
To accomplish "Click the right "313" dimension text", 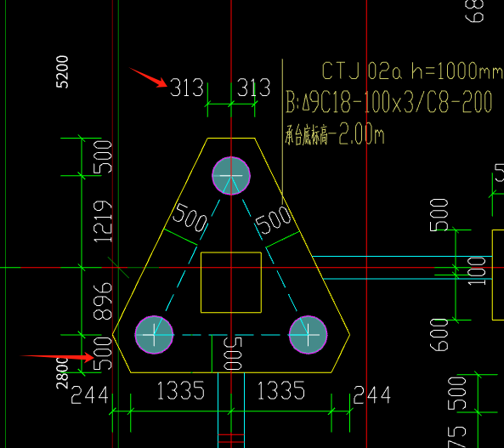I will tap(253, 88).
